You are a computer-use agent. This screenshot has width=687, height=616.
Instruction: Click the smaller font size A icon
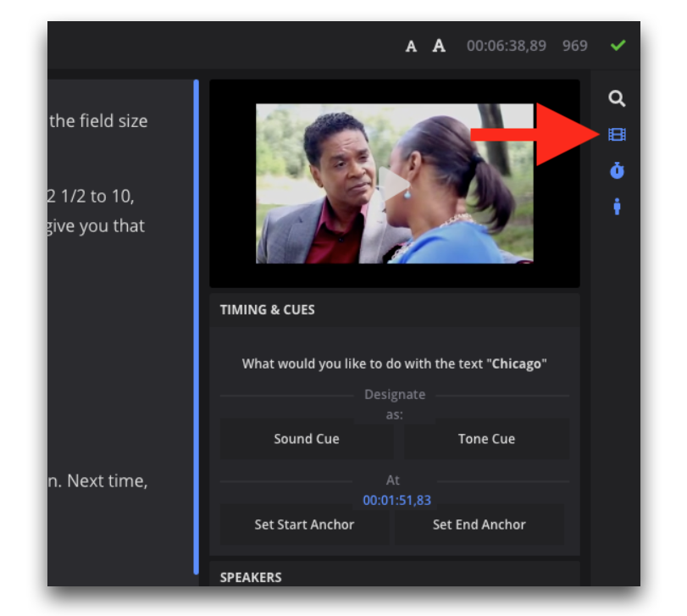point(411,47)
